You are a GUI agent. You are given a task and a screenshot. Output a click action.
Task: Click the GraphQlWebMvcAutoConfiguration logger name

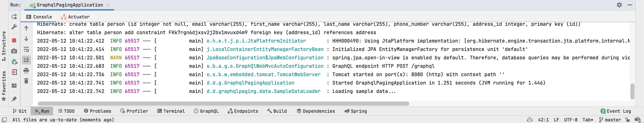click(265, 66)
